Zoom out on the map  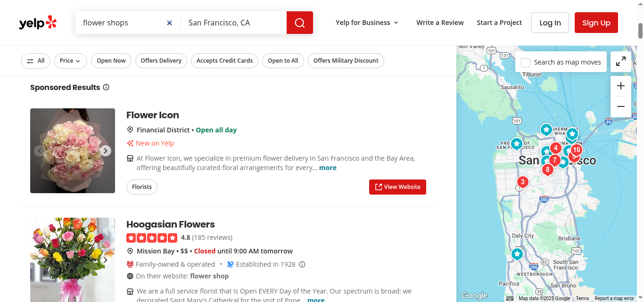[621, 106]
